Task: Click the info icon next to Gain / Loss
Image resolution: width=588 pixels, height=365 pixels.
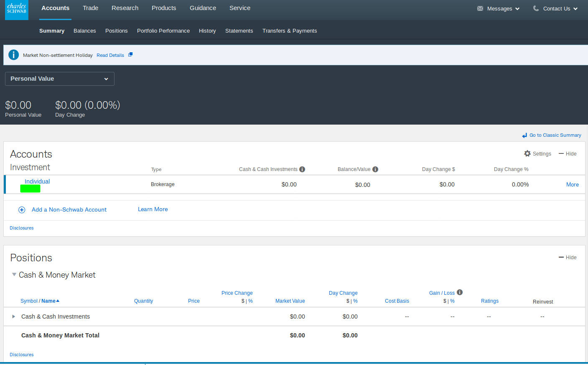Action: tap(460, 292)
